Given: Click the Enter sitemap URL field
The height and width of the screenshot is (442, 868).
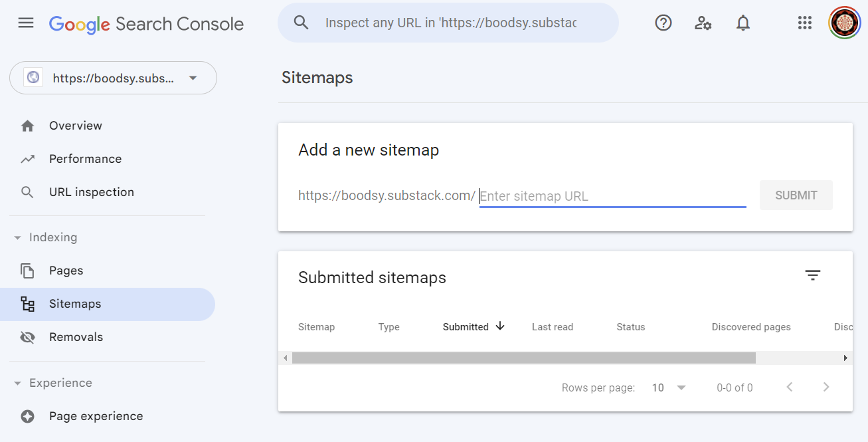Looking at the screenshot, I should (612, 195).
